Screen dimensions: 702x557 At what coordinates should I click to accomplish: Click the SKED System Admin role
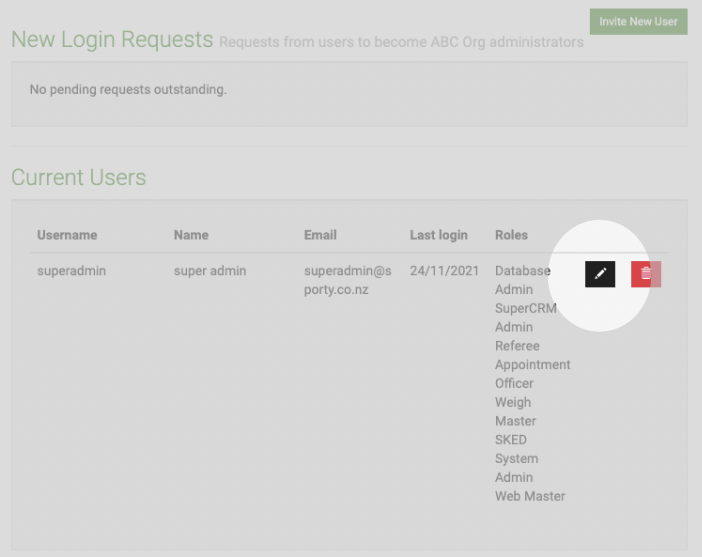pyautogui.click(x=517, y=458)
